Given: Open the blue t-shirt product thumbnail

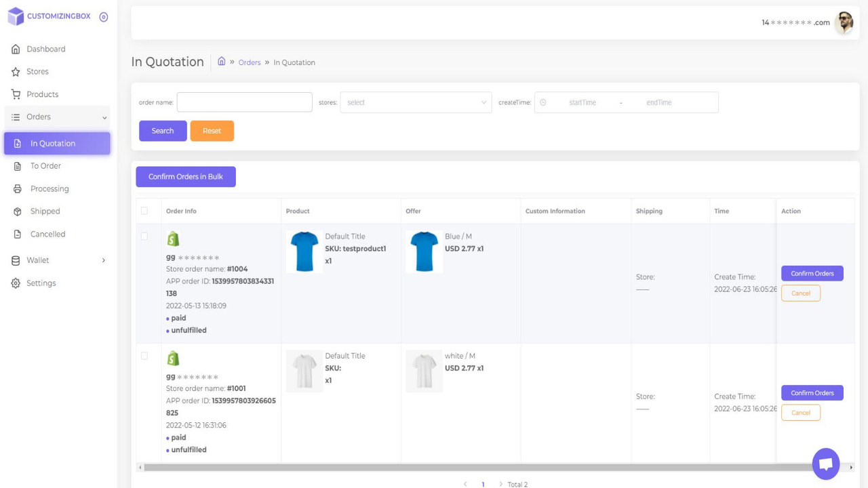Looking at the screenshot, I should click(x=303, y=251).
